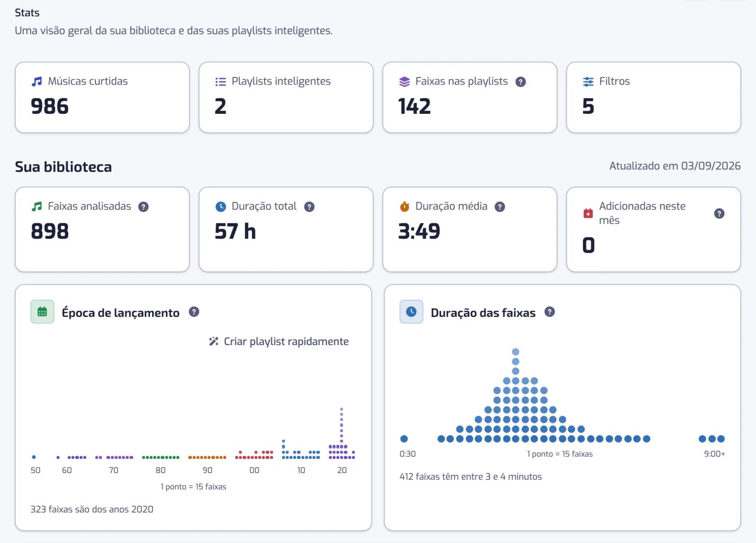Click the 20 decade axis label
This screenshot has width=756, height=543.
(342, 470)
